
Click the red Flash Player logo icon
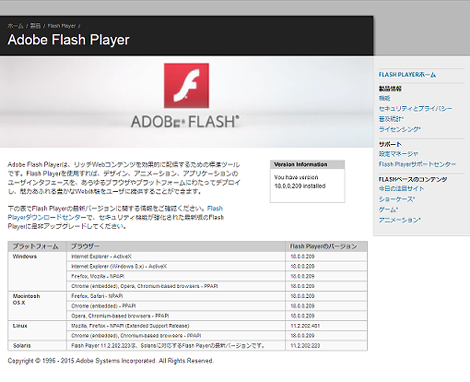186,86
